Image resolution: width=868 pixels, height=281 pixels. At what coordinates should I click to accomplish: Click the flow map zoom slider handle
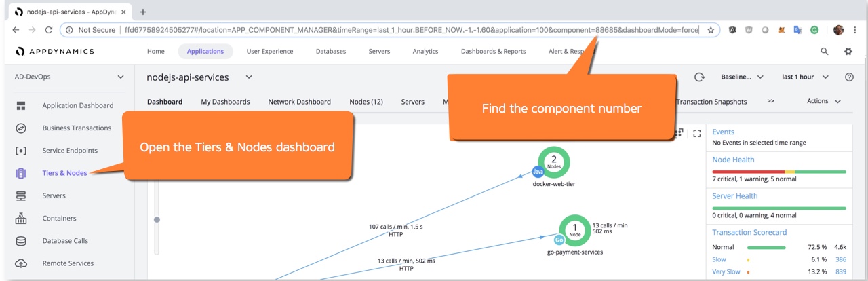(157, 219)
